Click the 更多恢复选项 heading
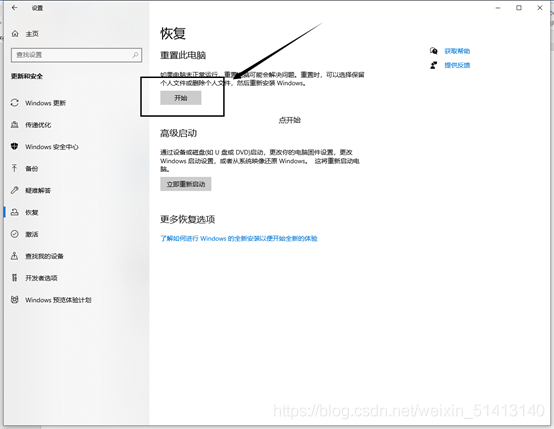The width and height of the screenshot is (554, 429). (x=188, y=219)
